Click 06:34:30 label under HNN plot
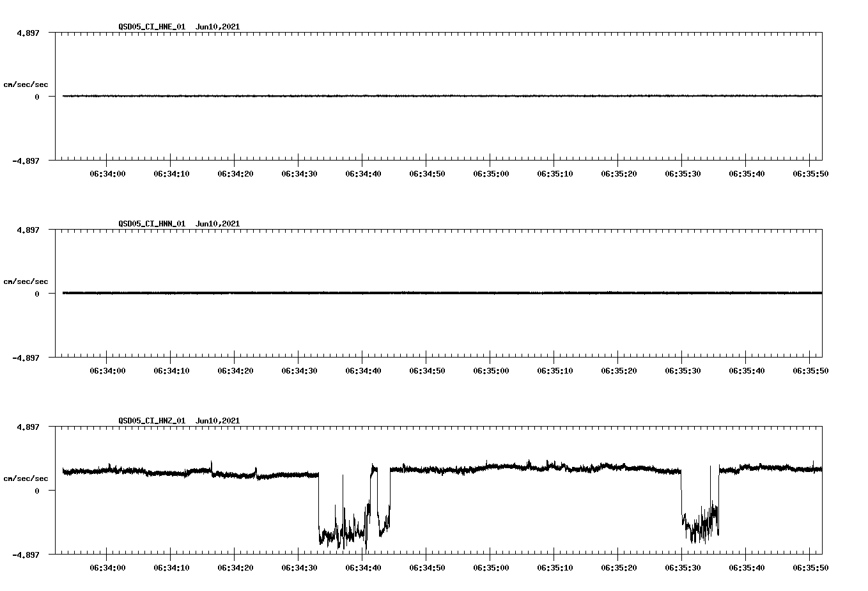 [299, 371]
